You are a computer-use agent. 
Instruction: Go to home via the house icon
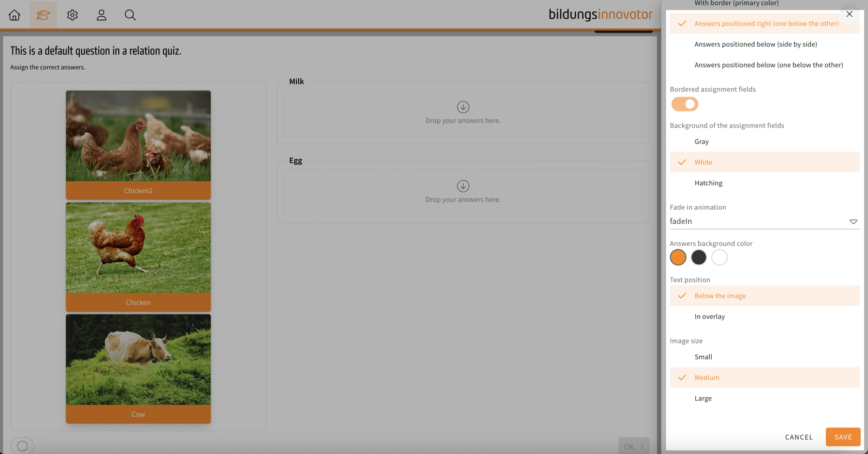click(14, 15)
